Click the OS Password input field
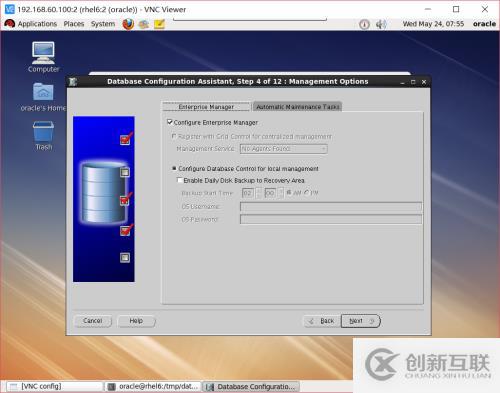The height and width of the screenshot is (393, 500). [331, 219]
